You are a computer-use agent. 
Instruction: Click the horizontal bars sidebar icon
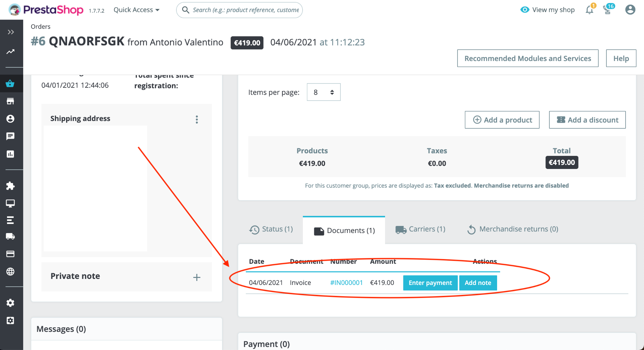pos(10,220)
